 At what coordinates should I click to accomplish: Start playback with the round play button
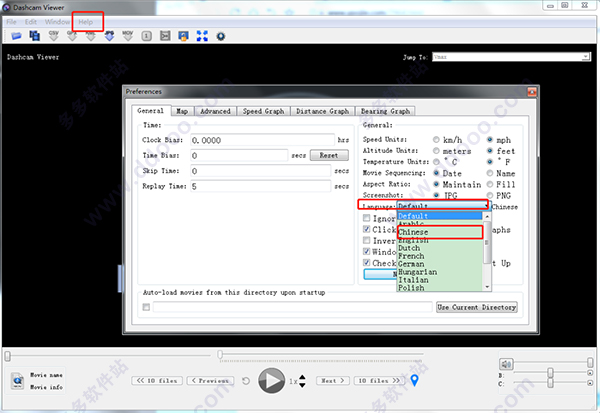(271, 381)
